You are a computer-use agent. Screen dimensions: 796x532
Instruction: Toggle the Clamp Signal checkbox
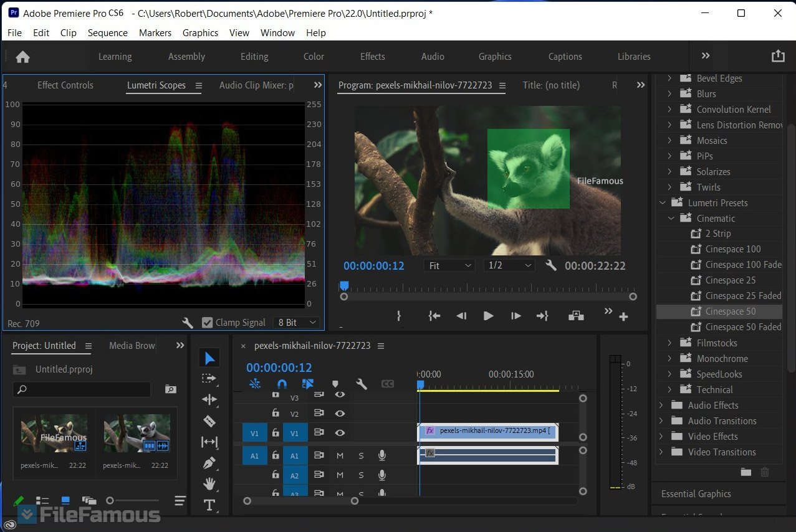pyautogui.click(x=208, y=323)
